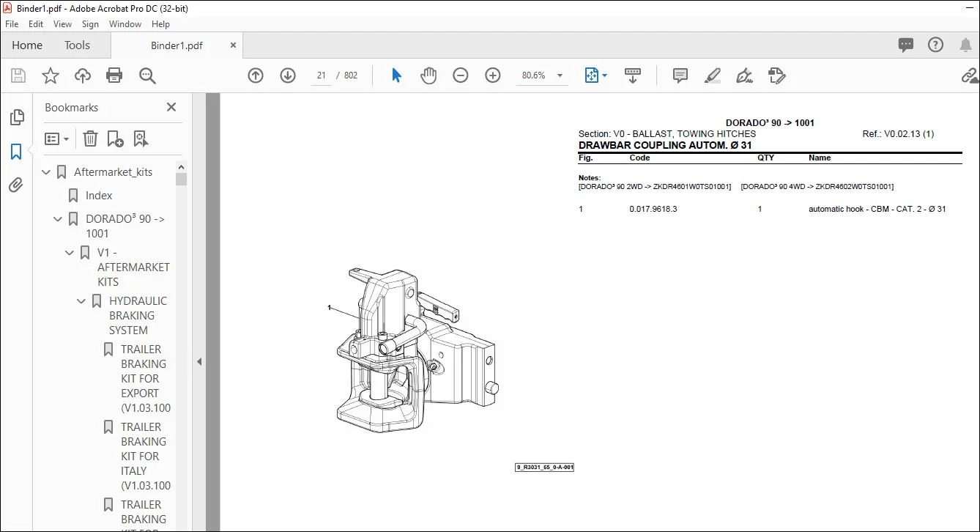Open TRAILER BRAKING KIT FOR EXPORT bookmark
This screenshot has width=980, height=532.
(146, 379)
